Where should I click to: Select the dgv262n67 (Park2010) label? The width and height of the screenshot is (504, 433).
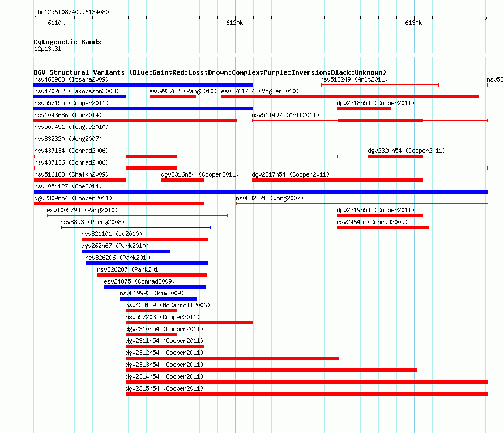(x=115, y=246)
